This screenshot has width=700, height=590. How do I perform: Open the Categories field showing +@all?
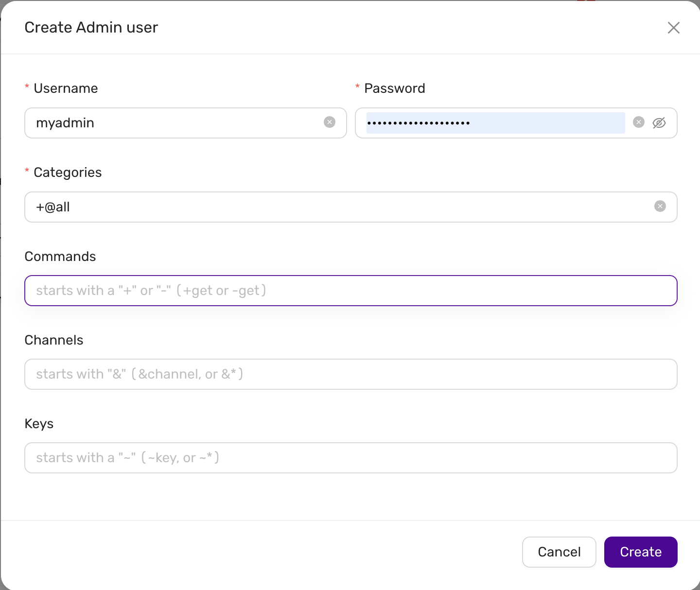pos(292,207)
